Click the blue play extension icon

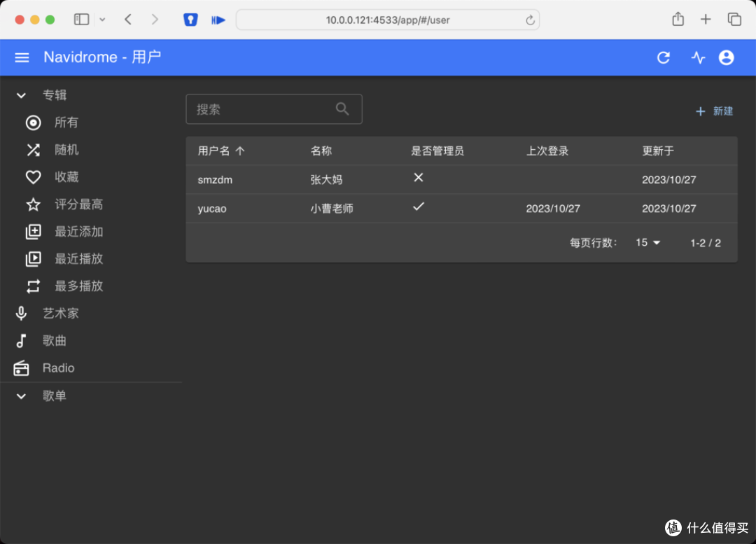[x=218, y=20]
